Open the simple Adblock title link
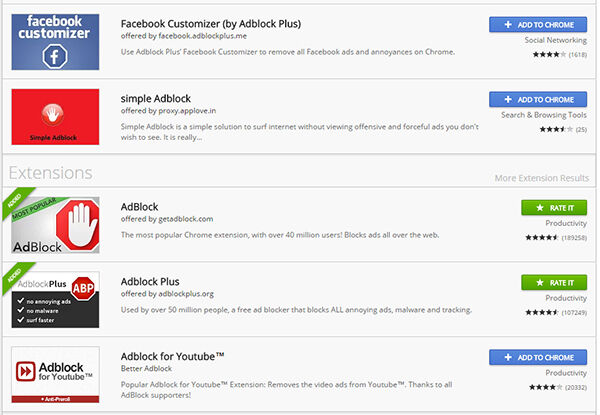 156,99
